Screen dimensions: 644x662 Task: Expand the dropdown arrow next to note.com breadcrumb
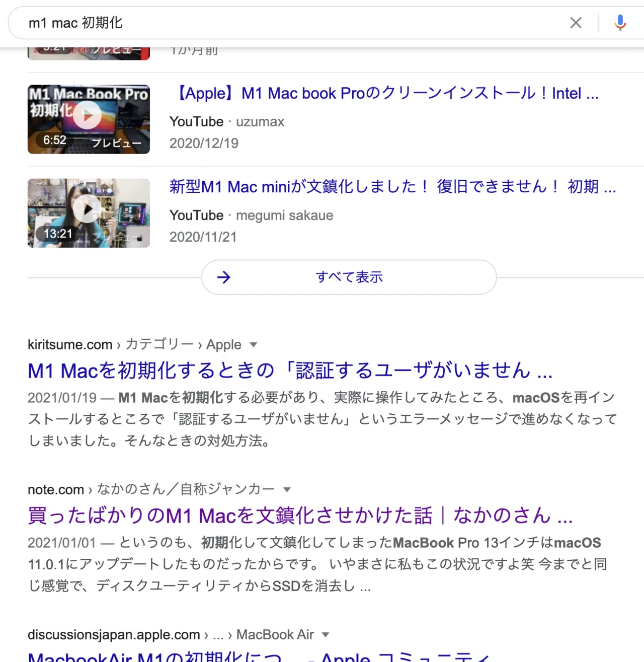[287, 490]
